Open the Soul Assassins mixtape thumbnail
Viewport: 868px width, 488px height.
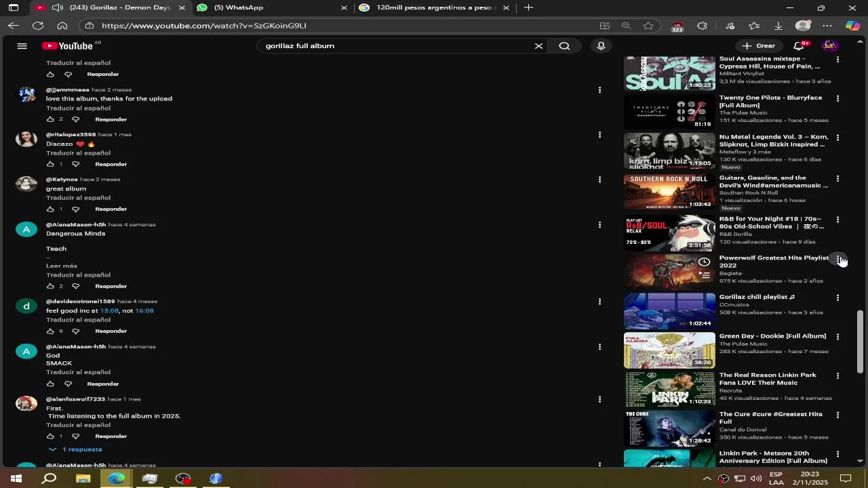coord(669,73)
